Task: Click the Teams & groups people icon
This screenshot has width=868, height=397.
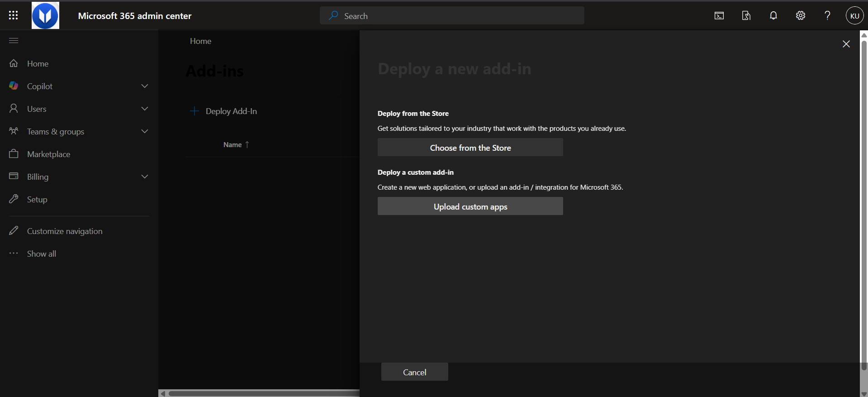Action: (x=14, y=131)
